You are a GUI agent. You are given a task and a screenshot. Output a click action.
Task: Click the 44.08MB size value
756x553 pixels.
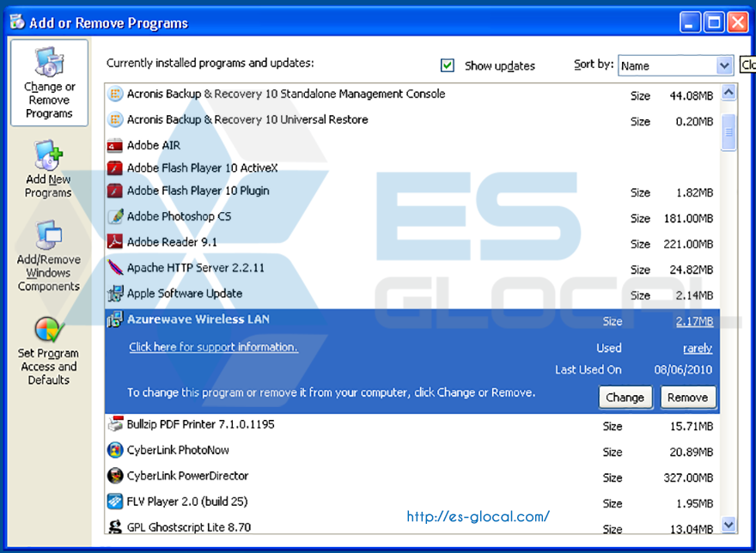pos(691,96)
